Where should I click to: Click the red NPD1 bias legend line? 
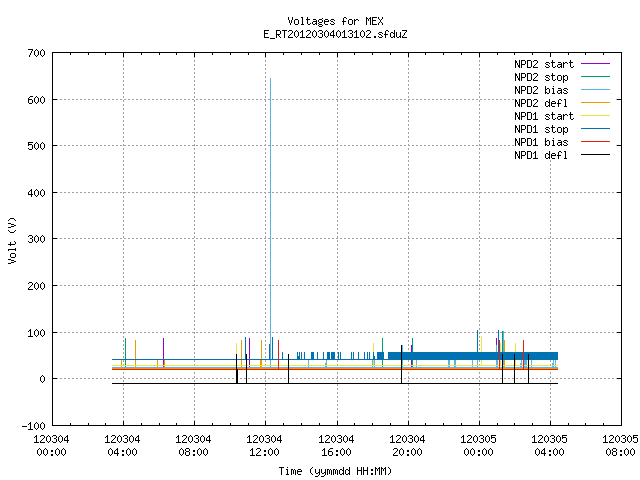tap(595, 142)
